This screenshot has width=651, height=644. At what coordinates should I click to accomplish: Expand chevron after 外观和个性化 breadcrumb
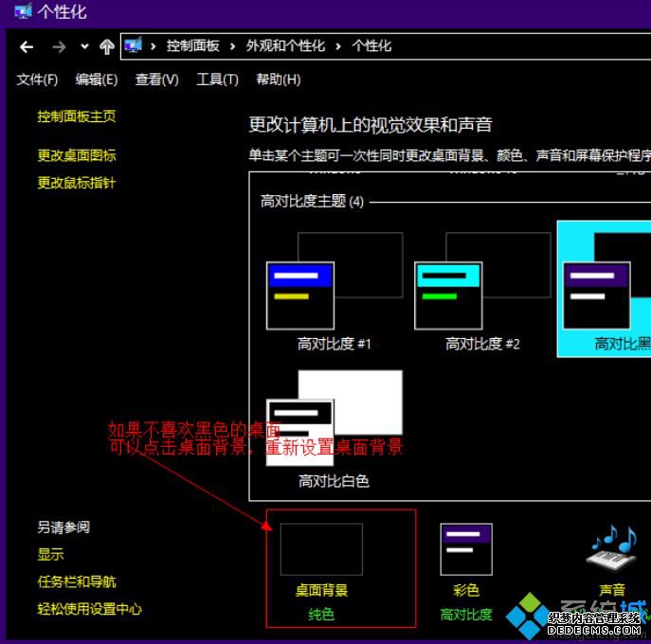[338, 46]
